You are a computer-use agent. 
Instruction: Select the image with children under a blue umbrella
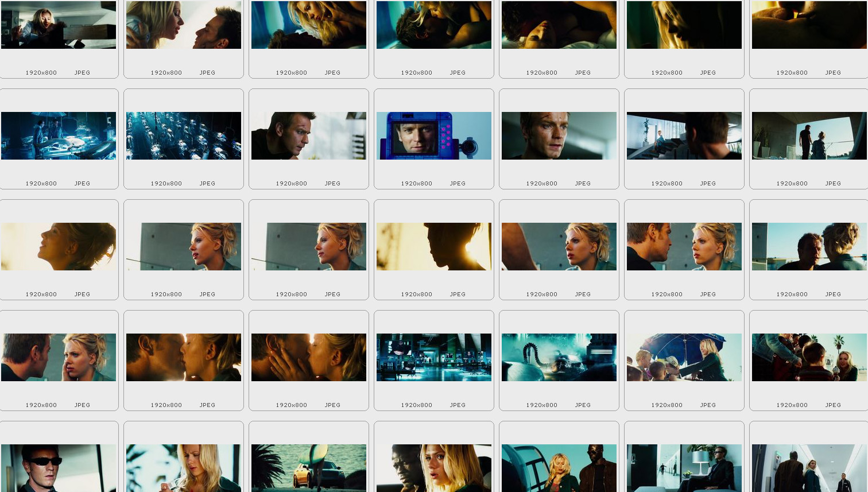[684, 357]
